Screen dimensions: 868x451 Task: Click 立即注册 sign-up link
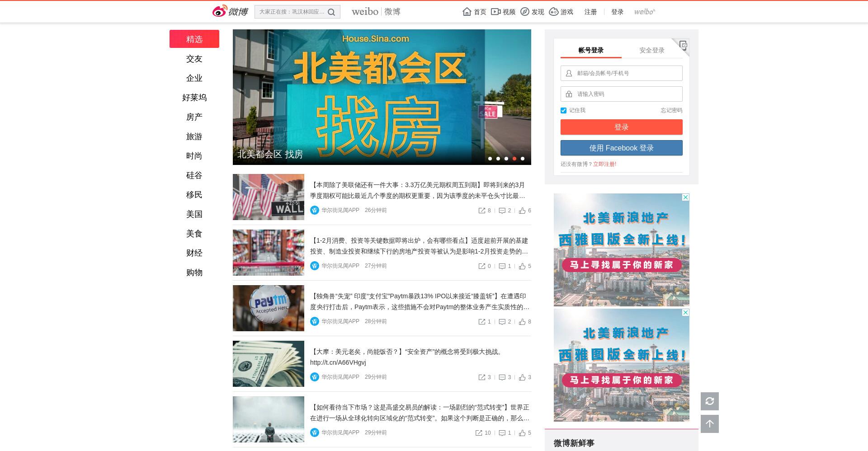604,164
